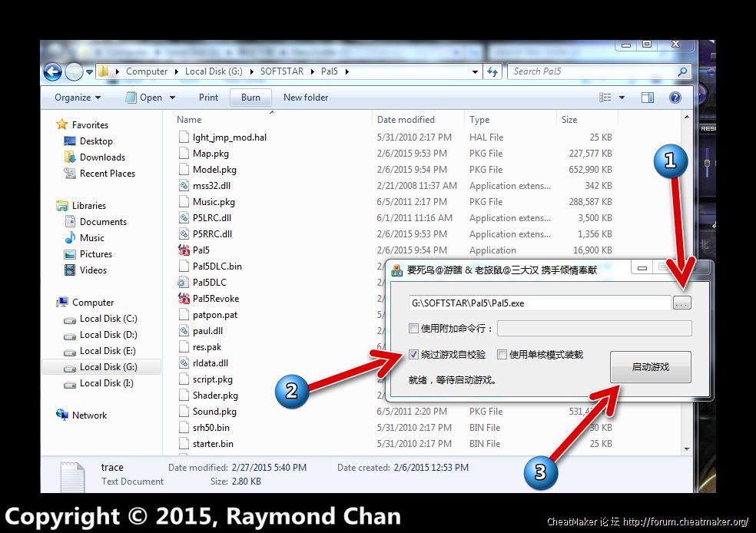756x533 pixels.
Task: Uncheck the 绕过游戏自校验 checkbox
Action: [x=414, y=355]
